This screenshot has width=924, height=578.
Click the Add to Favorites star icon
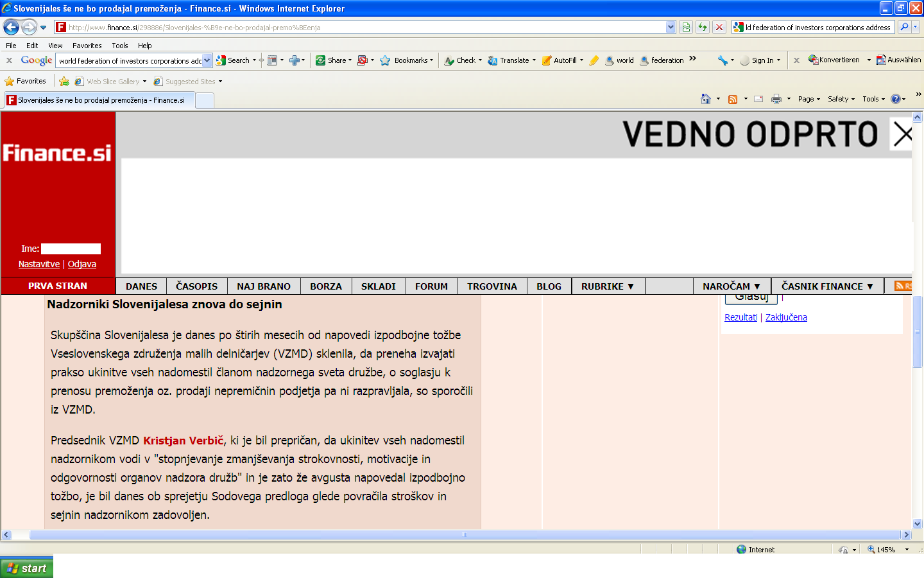[64, 82]
